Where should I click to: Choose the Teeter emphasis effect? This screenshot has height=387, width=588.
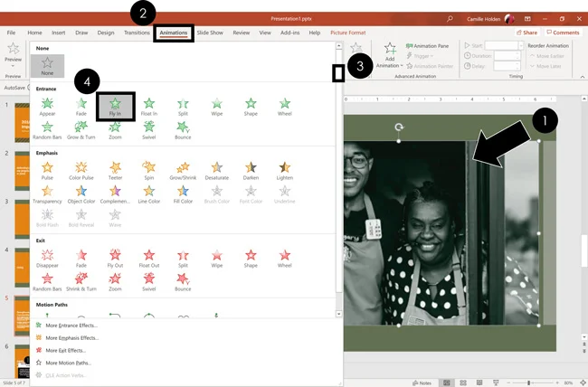115,171
